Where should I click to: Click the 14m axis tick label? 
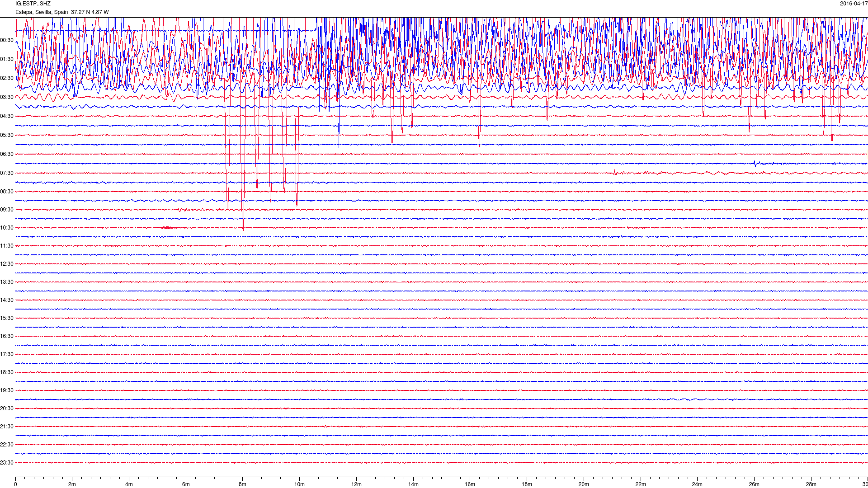pos(413,484)
